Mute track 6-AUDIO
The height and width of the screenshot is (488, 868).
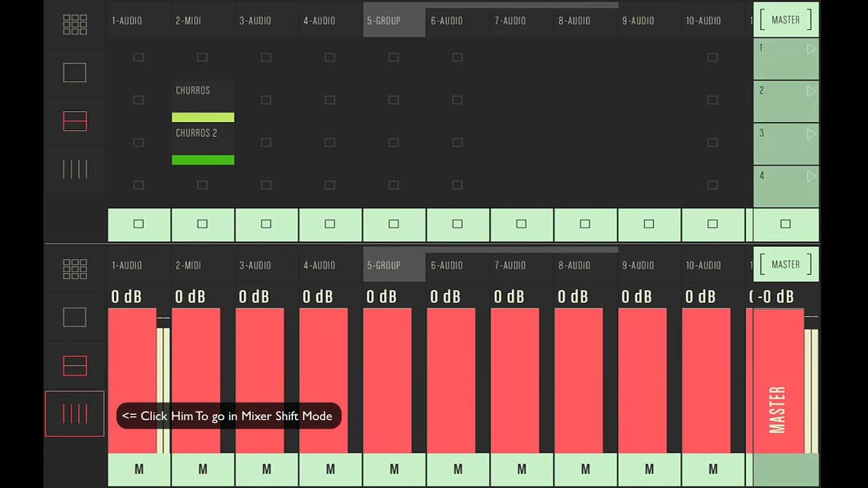point(458,469)
